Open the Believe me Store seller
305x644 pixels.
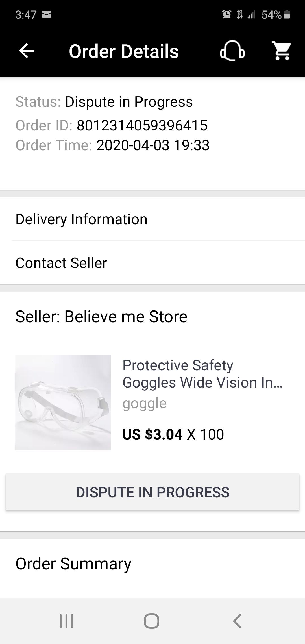(101, 316)
